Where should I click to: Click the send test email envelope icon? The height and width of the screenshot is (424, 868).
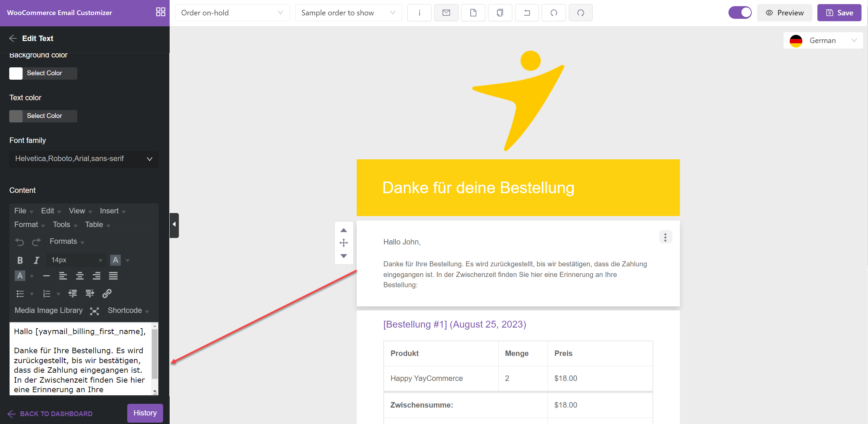(446, 13)
